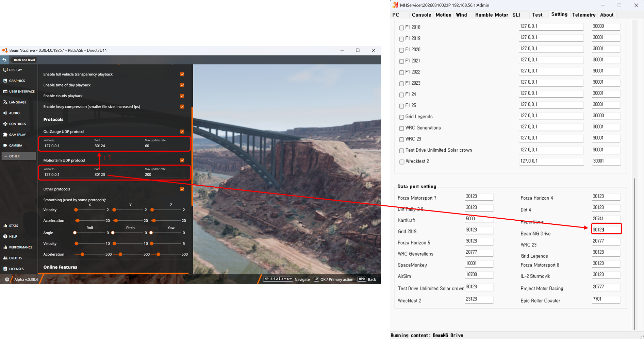Open Performance in BeamNG sidebar
Viewport: 644px width, 339px height.
(19, 247)
